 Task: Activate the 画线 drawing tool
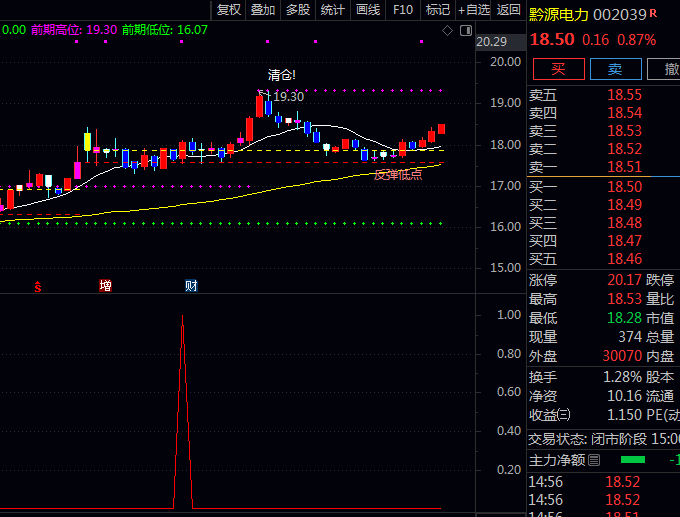[x=368, y=10]
